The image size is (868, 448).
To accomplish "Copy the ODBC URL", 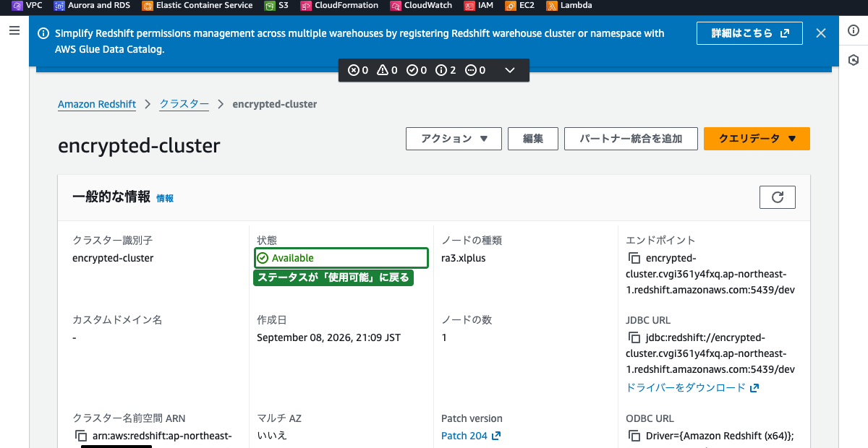I will (634, 436).
